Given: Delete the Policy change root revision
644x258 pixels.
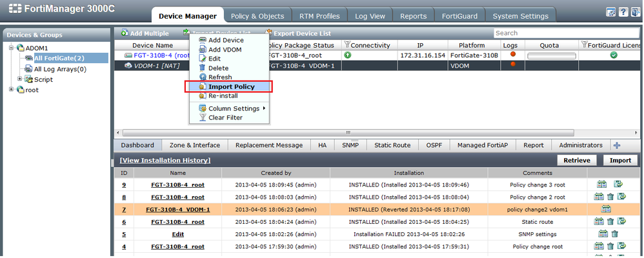Looking at the screenshot, I should click(610, 246).
